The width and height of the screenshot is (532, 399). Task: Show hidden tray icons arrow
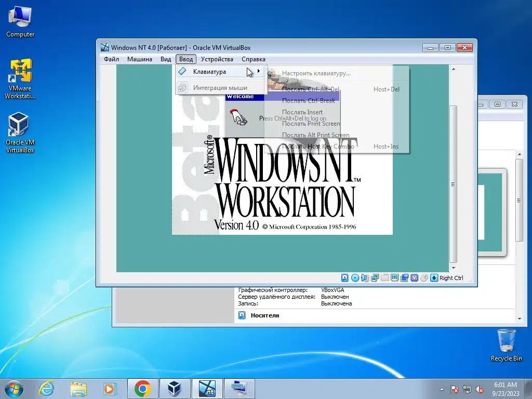coord(442,389)
